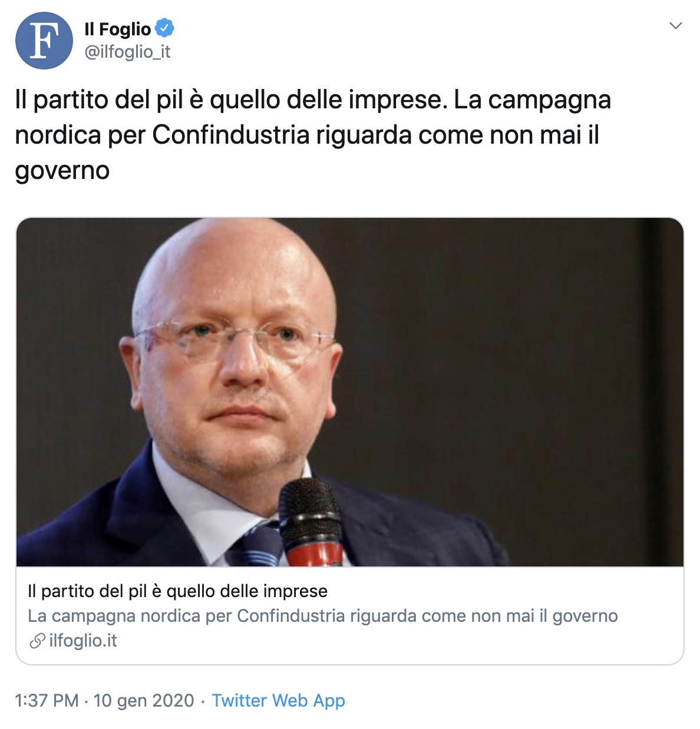Click the card headline about partito del pil
Viewport: 700px width, 729px height.
[x=177, y=591]
